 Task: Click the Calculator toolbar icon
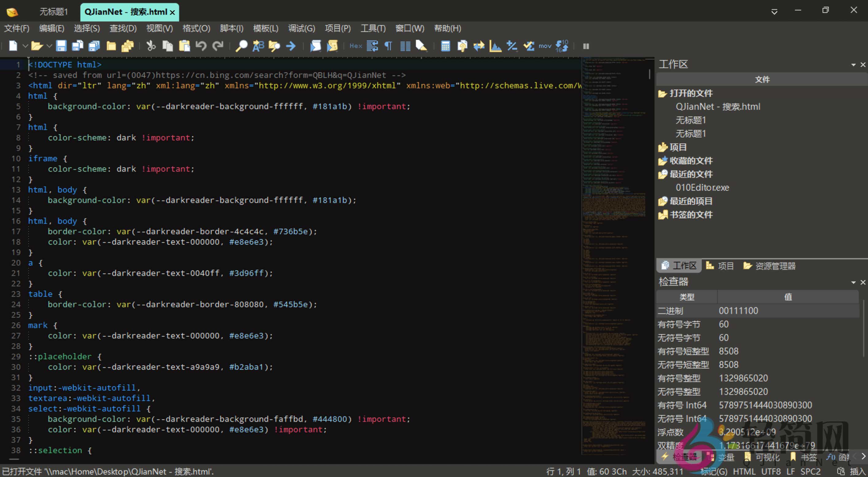tap(445, 46)
